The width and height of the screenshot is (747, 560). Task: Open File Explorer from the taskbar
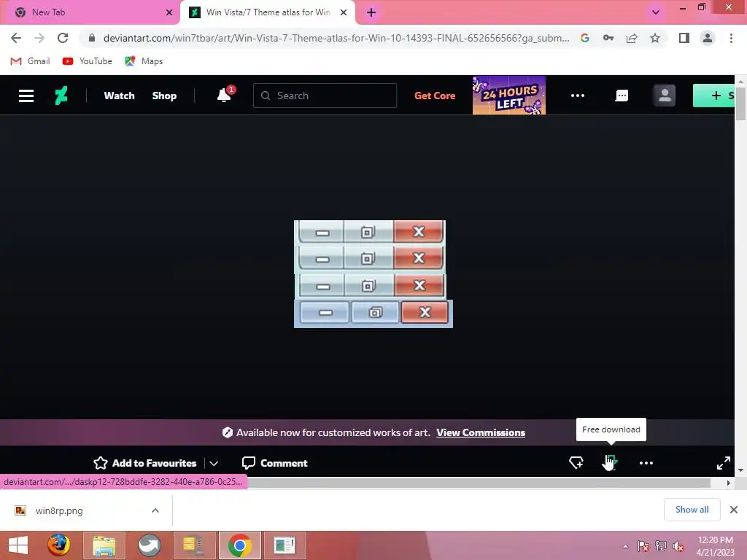(x=104, y=545)
